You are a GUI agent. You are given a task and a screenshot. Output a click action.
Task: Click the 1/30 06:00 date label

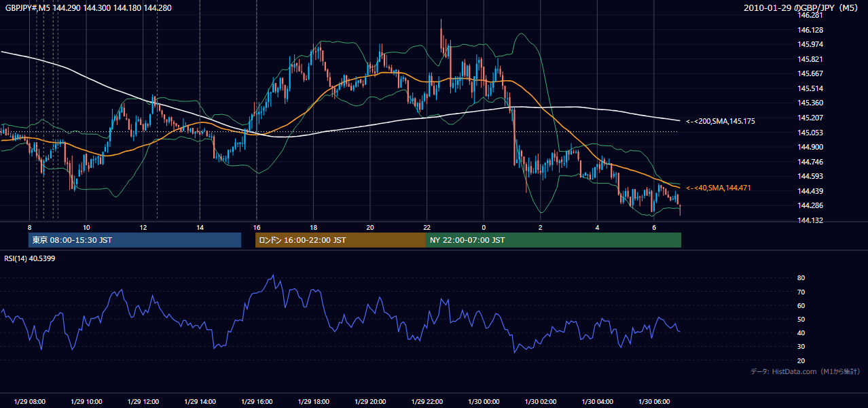[x=653, y=401]
